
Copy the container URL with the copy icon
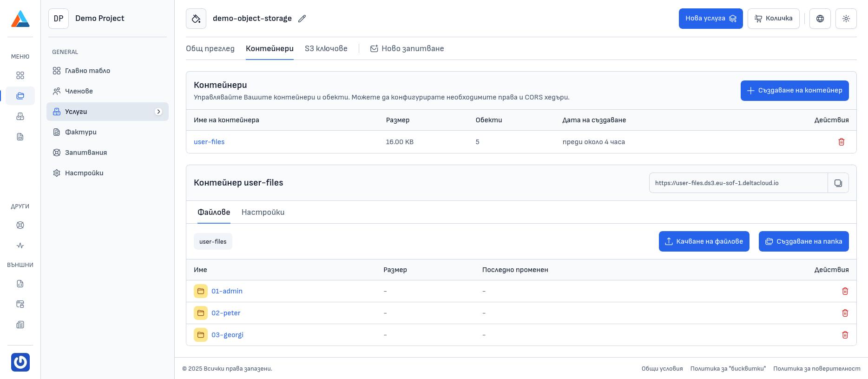click(838, 183)
